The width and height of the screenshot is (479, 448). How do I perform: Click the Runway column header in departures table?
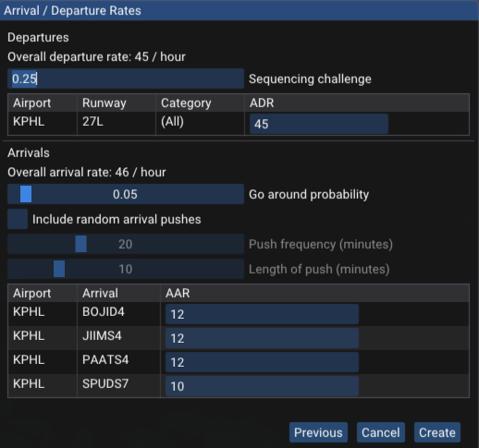coord(104,103)
